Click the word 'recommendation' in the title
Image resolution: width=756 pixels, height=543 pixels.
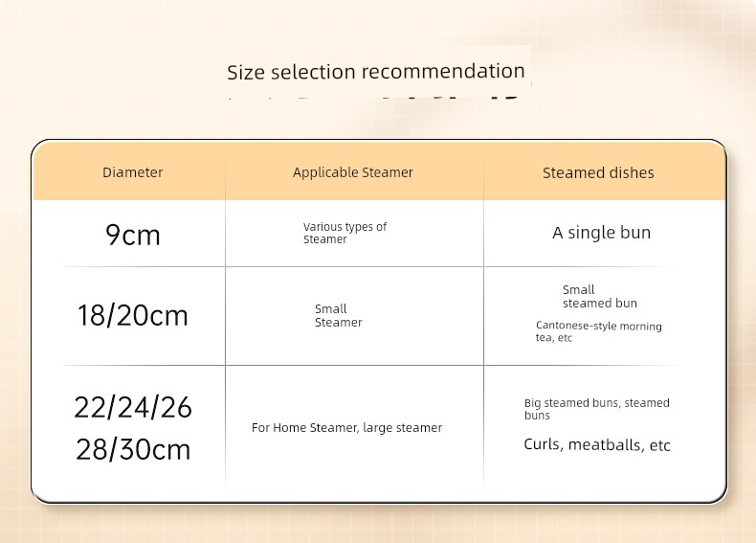click(x=444, y=72)
